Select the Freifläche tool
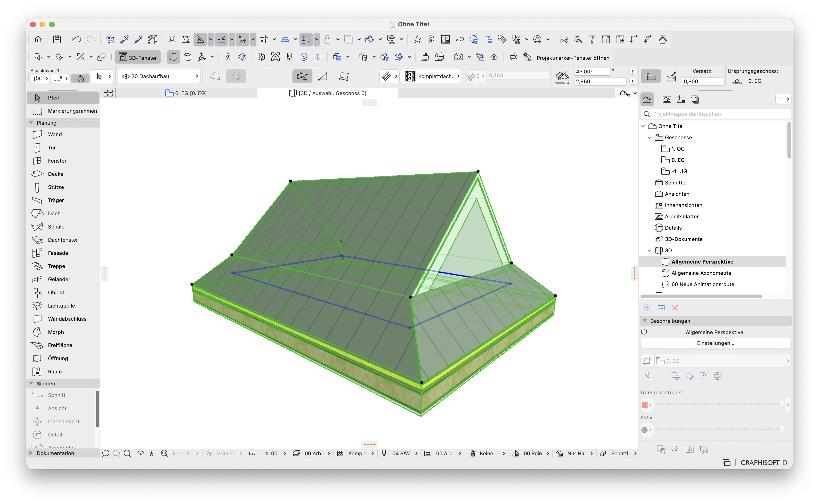This screenshot has height=504, width=819. pyautogui.click(x=63, y=345)
